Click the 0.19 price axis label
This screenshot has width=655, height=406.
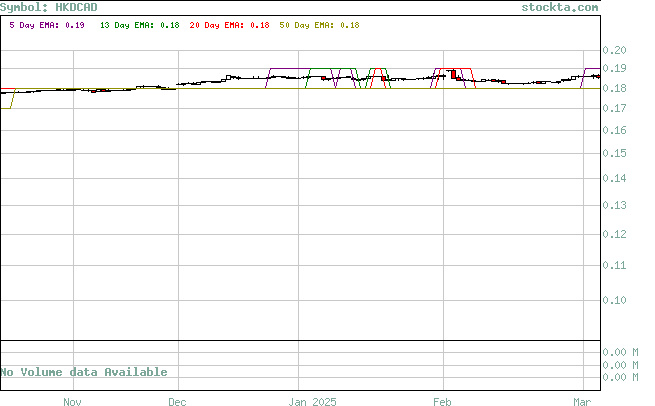pos(614,68)
